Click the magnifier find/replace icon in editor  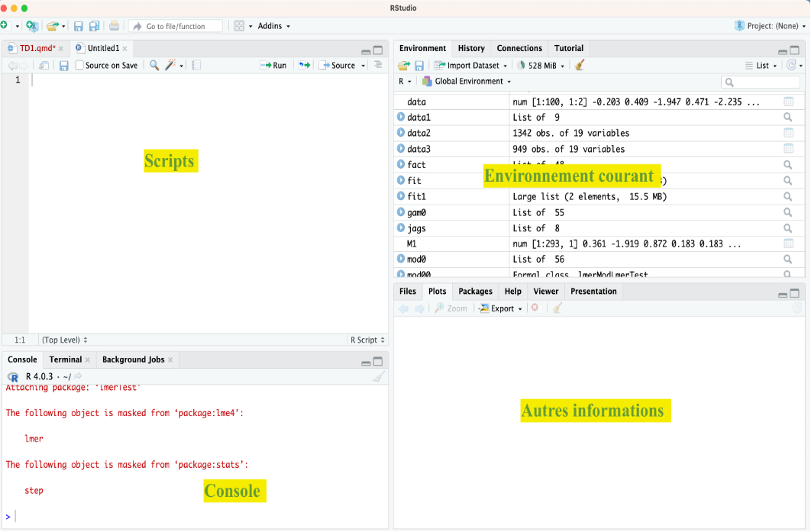pyautogui.click(x=154, y=66)
